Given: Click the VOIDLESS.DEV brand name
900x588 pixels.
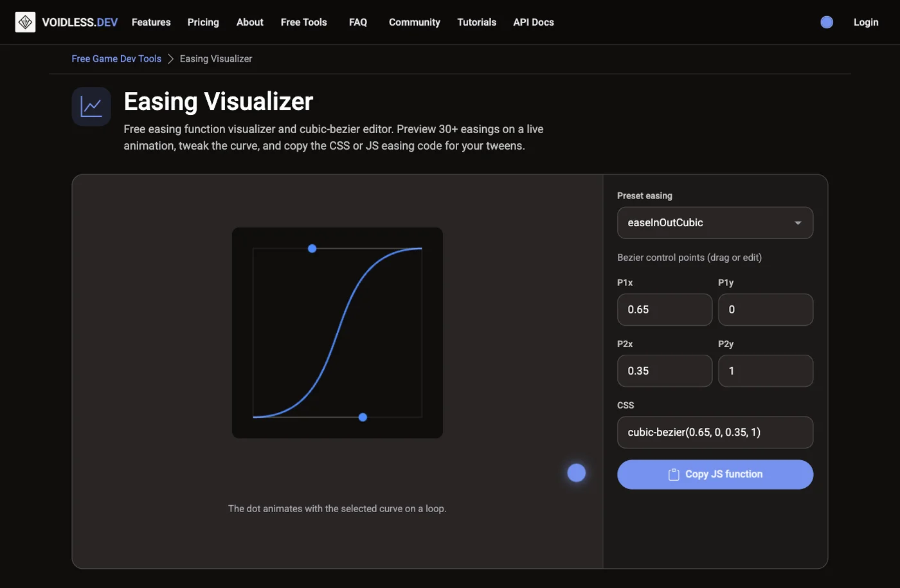Looking at the screenshot, I should (x=80, y=22).
